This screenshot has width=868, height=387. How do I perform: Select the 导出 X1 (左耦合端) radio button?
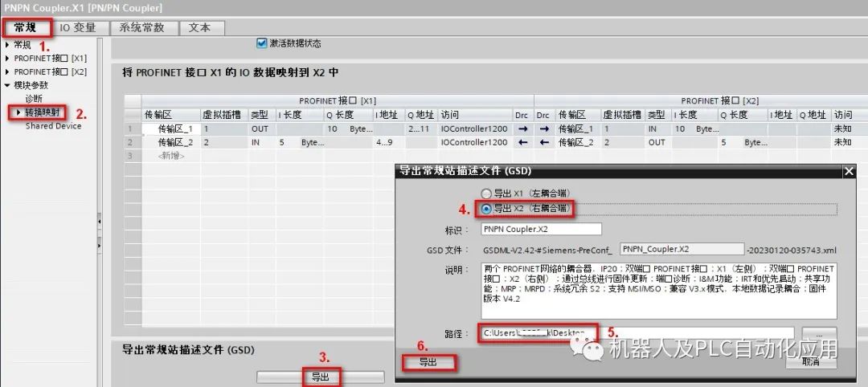click(486, 193)
